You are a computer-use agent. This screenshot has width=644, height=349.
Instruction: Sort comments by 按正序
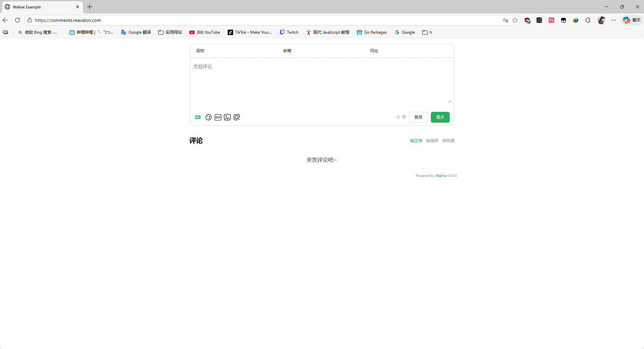pyautogui.click(x=416, y=141)
